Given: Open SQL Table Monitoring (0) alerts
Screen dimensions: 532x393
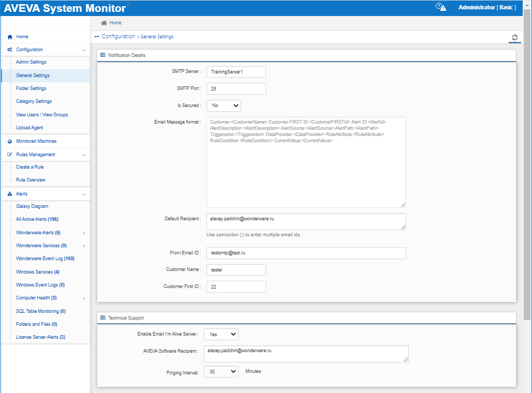Looking at the screenshot, I should pyautogui.click(x=41, y=311).
